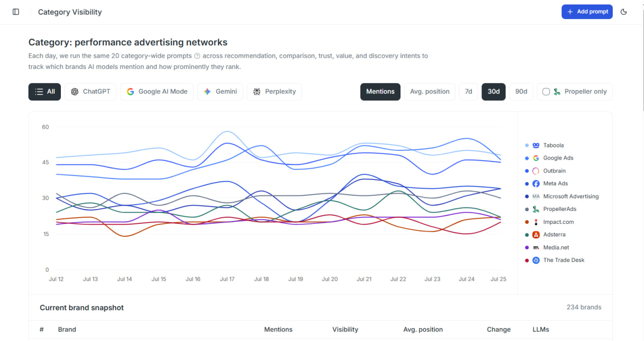The image size is (644, 341).
Task: Click the Taboola logo in legend
Action: click(536, 145)
